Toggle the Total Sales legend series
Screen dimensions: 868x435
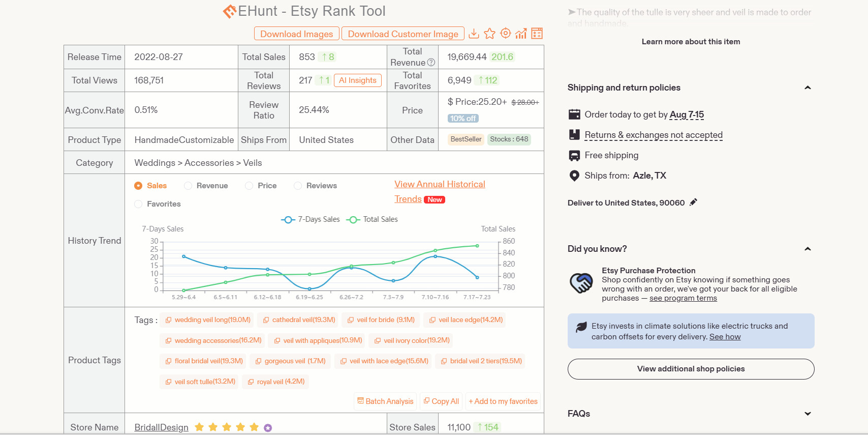coord(372,219)
